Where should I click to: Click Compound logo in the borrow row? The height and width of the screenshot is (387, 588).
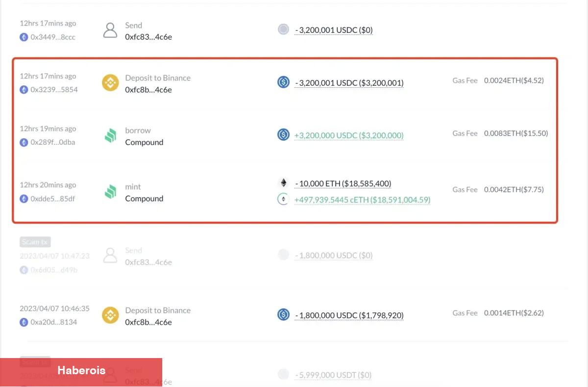[110, 136]
